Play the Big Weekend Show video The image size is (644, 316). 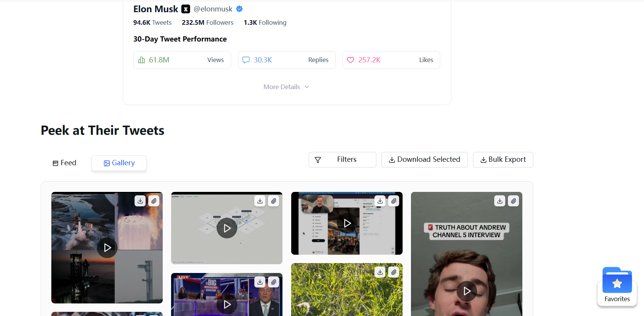click(x=227, y=305)
